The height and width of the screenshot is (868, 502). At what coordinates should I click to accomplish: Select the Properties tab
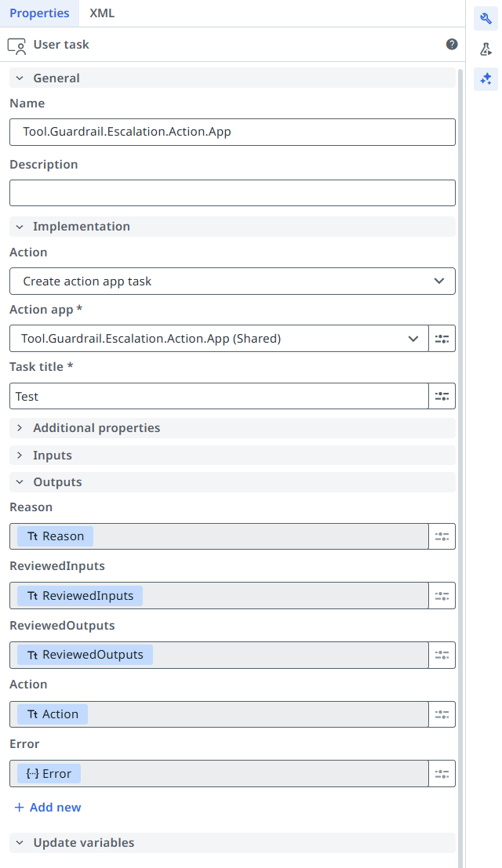pos(39,13)
